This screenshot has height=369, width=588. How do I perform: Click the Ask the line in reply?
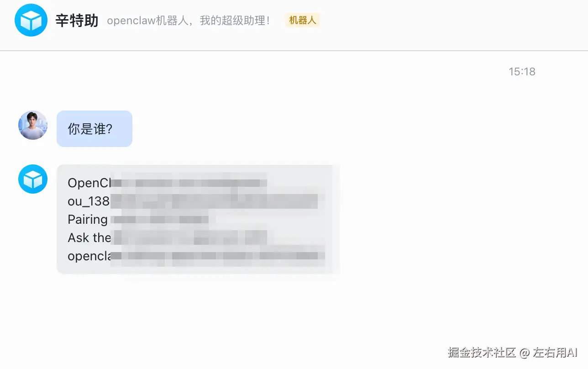click(167, 237)
